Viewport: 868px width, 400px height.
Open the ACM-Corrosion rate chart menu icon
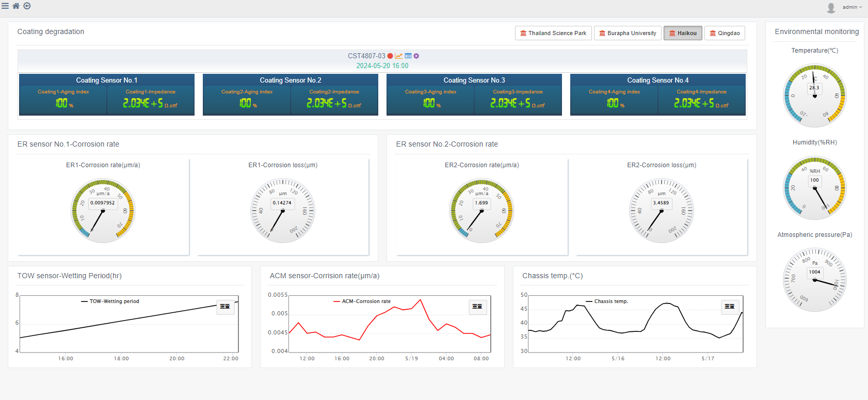(x=477, y=307)
